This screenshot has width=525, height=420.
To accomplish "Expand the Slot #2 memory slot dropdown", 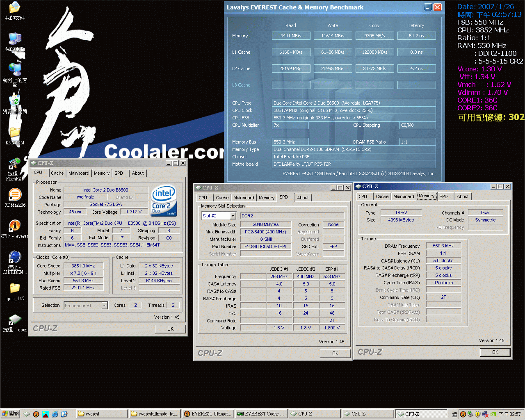I will click(x=233, y=216).
